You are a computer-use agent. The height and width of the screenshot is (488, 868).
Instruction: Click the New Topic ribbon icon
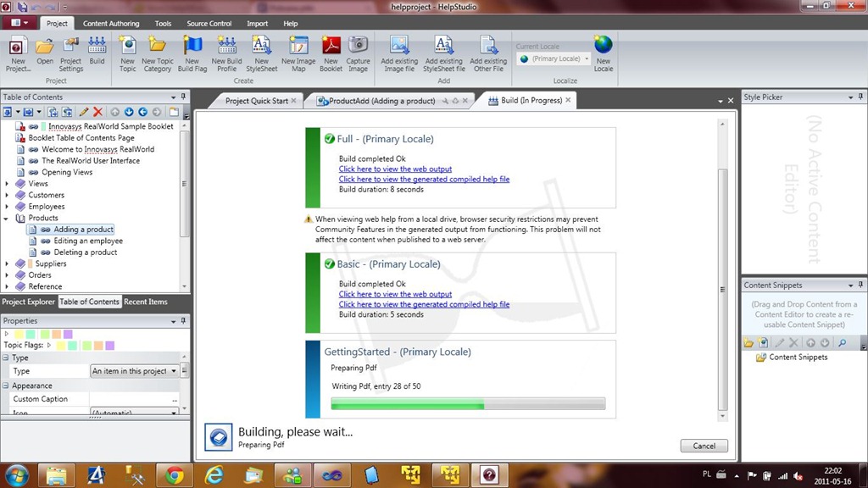[x=127, y=52]
